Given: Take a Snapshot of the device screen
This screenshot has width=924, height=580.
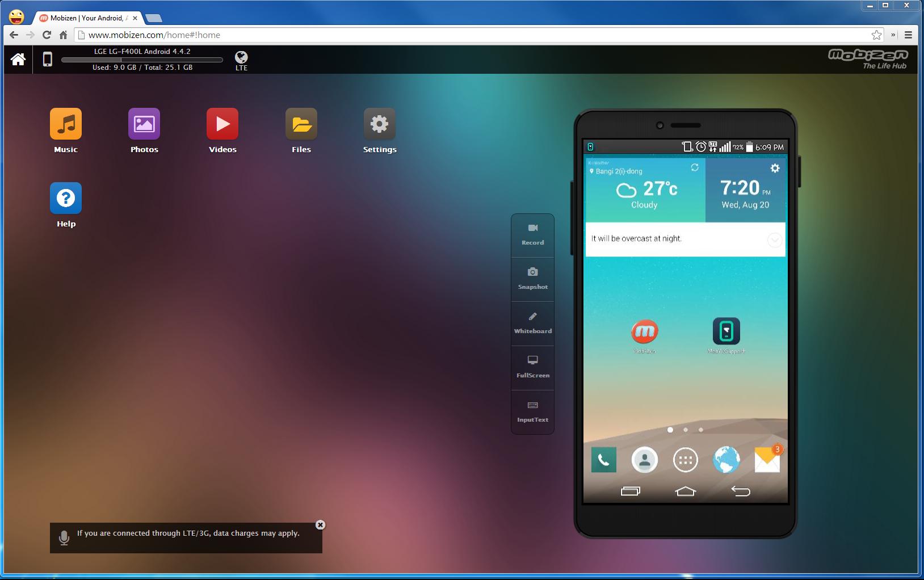Looking at the screenshot, I should click(532, 279).
